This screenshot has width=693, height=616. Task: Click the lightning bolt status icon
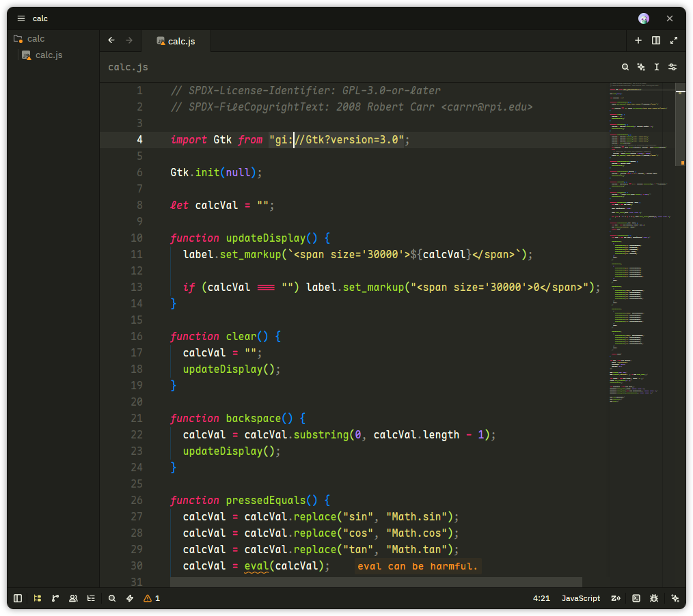pos(130,598)
